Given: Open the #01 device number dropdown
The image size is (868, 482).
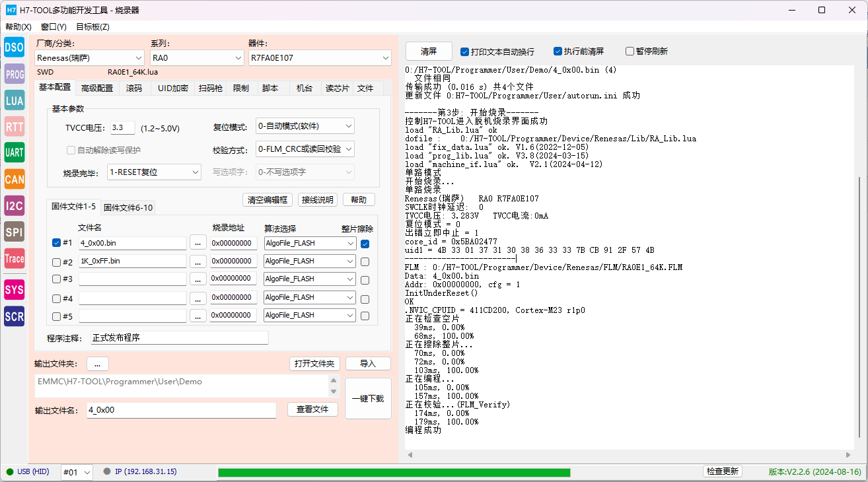Looking at the screenshot, I should click(x=77, y=472).
